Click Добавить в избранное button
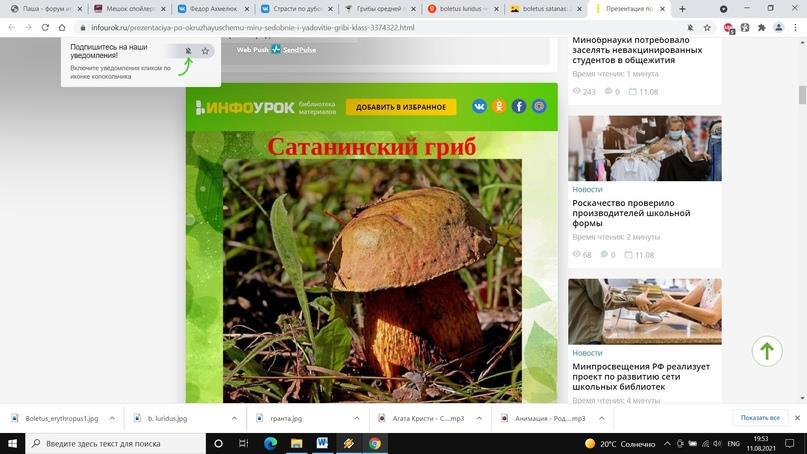This screenshot has width=807, height=454. 401,107
